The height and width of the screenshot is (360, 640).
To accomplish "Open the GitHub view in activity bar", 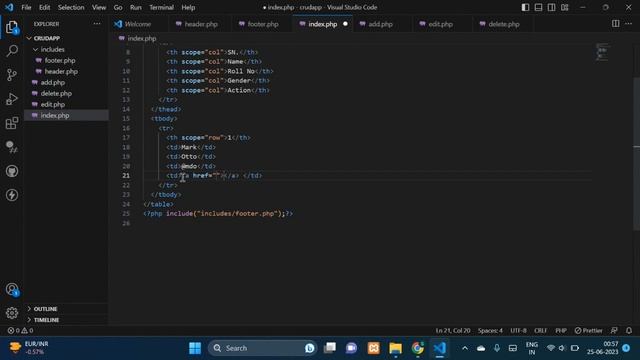I will click(12, 171).
